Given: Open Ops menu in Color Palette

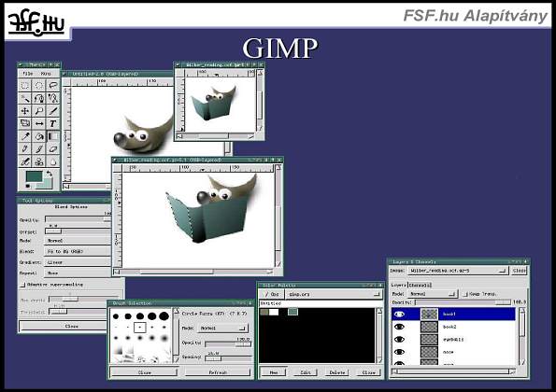Looking at the screenshot, I should [272, 294].
